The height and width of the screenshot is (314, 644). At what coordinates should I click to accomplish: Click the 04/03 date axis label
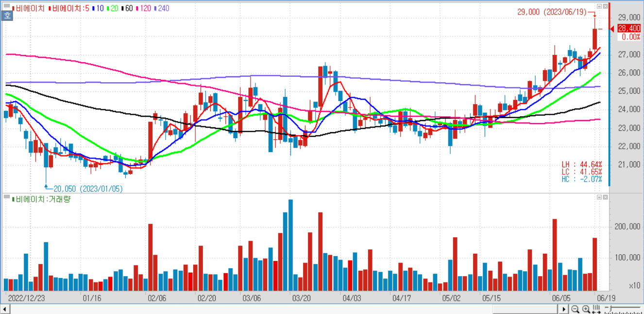tap(351, 297)
